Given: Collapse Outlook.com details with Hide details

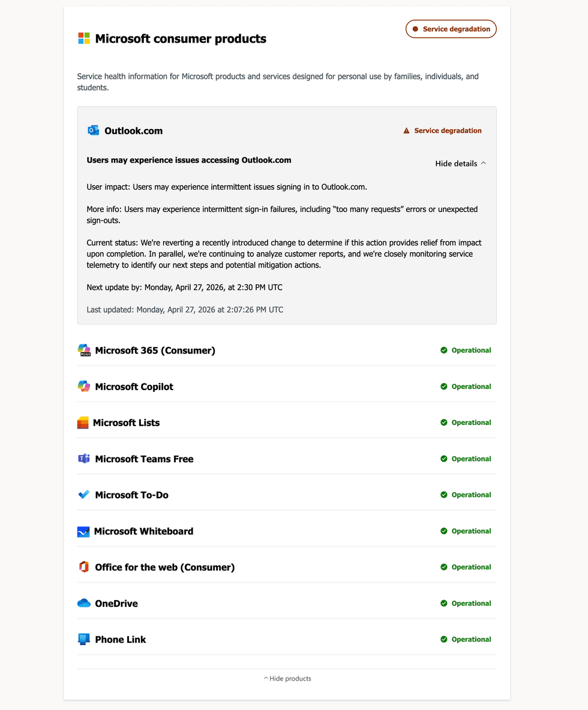Looking at the screenshot, I should tap(460, 163).
